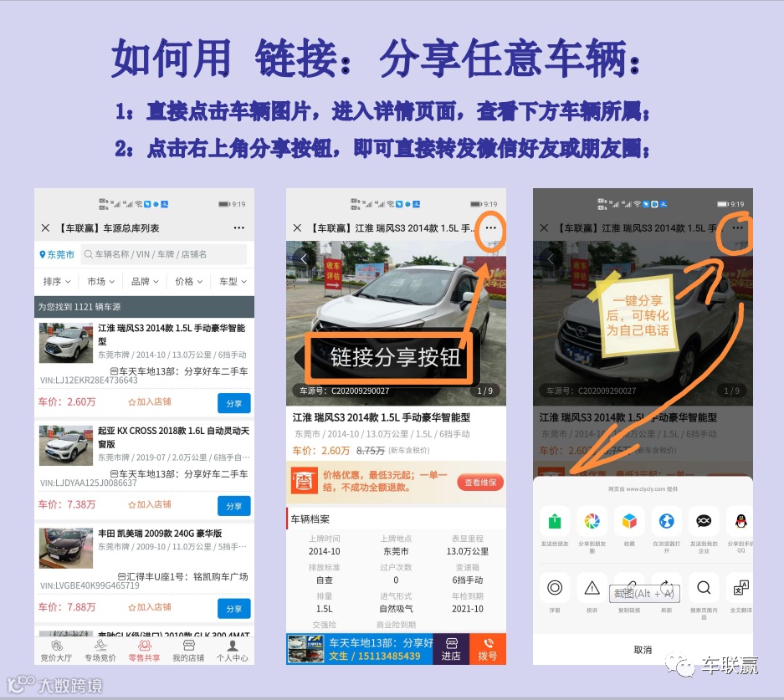Switch to the 个人中心 bottom tab
This screenshot has width=784, height=700.
(x=232, y=651)
